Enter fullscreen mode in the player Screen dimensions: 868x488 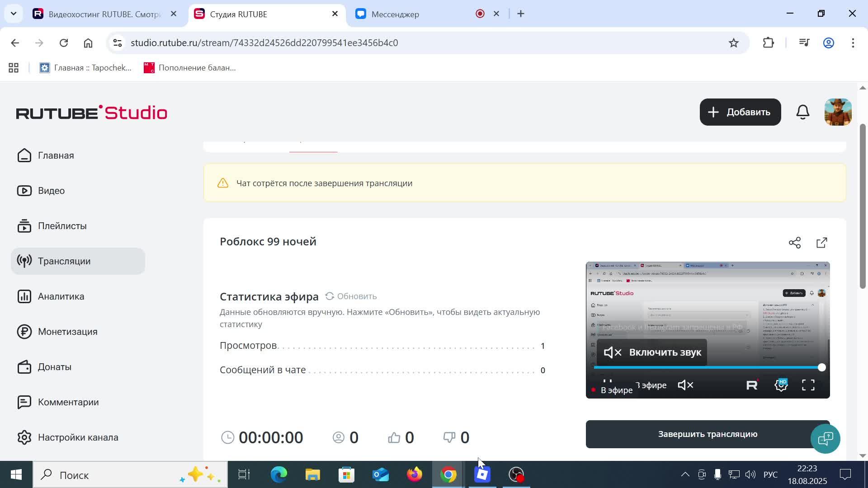click(x=809, y=385)
